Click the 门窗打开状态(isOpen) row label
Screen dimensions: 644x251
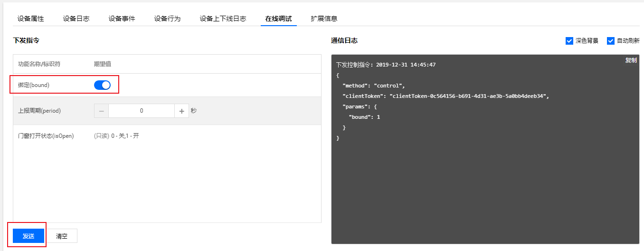point(46,136)
